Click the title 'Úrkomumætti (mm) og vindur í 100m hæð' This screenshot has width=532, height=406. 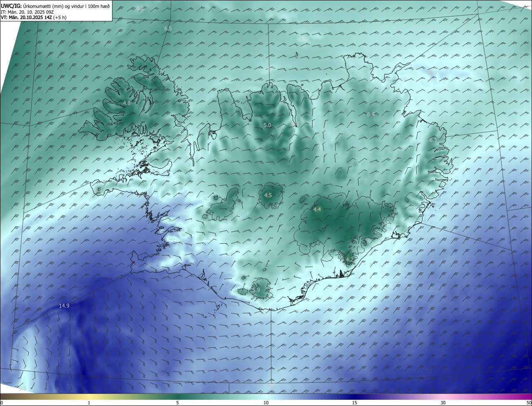click(66, 7)
